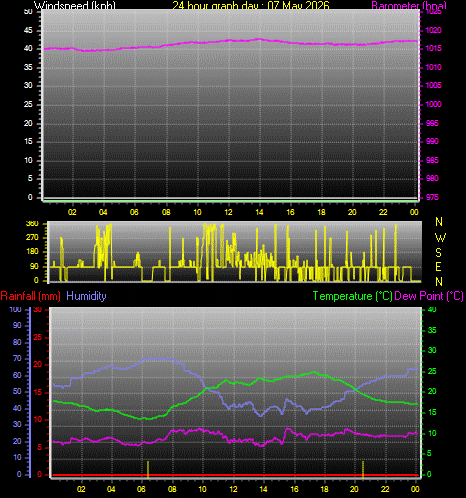Click the green "30" temperature axis value
The image size is (466, 498).
click(x=432, y=350)
